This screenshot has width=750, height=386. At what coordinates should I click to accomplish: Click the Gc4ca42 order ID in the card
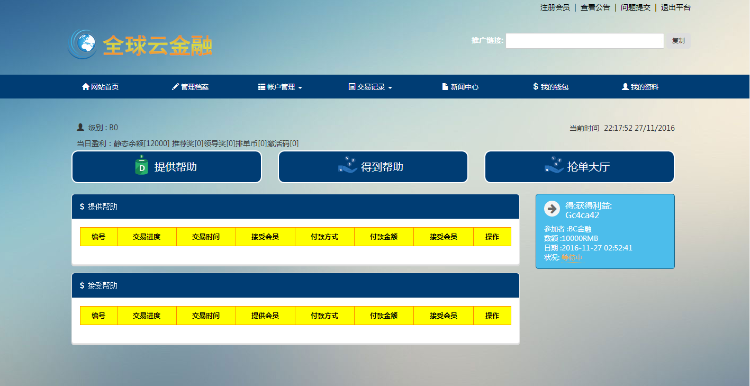click(x=582, y=215)
